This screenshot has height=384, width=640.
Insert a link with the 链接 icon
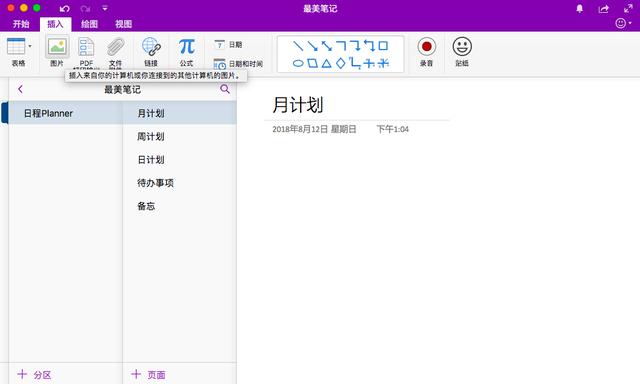click(x=151, y=47)
